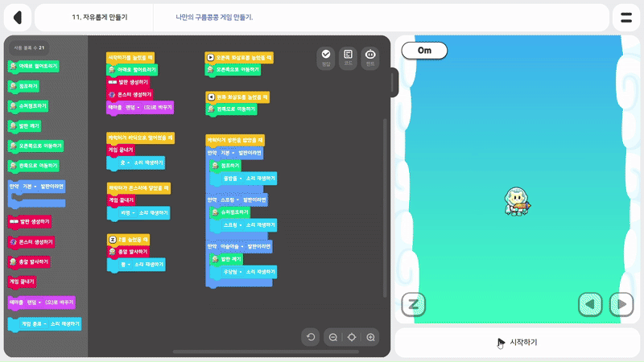This screenshot has width=644, height=362.
Task: Open the 아슬아슬 platform dropdown
Action: 232,247
